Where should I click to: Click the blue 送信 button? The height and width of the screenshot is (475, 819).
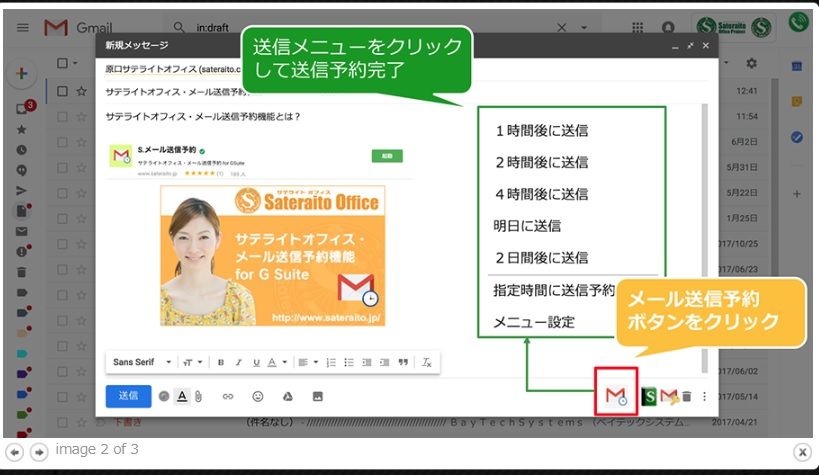click(x=128, y=396)
